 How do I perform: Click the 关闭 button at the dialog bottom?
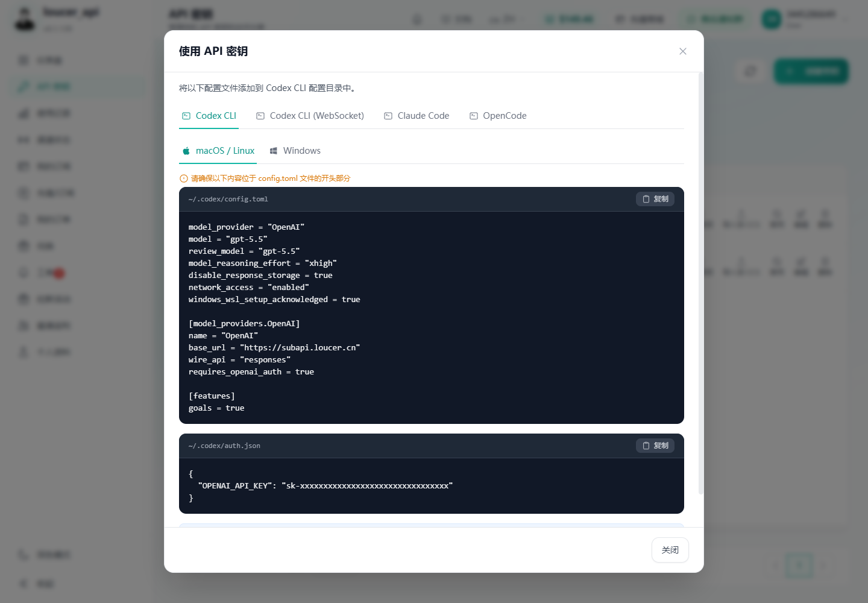click(670, 550)
